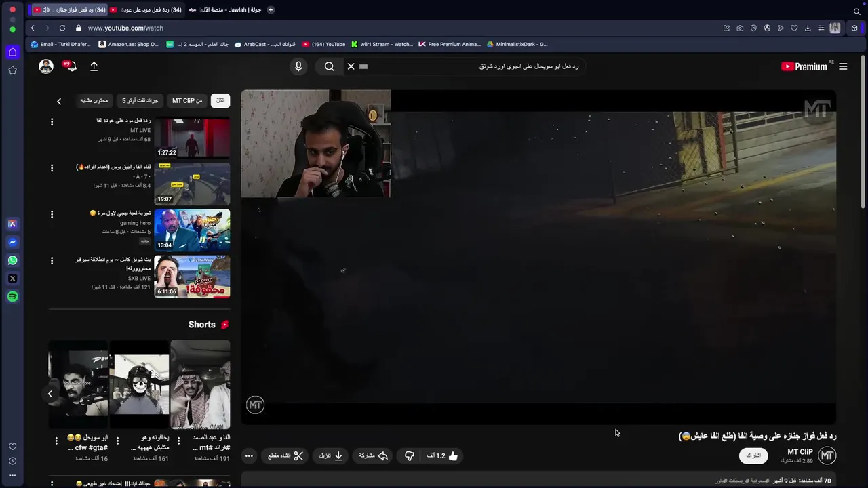Open options for the 16 ألف short
868x488 pixels.
click(x=56, y=441)
